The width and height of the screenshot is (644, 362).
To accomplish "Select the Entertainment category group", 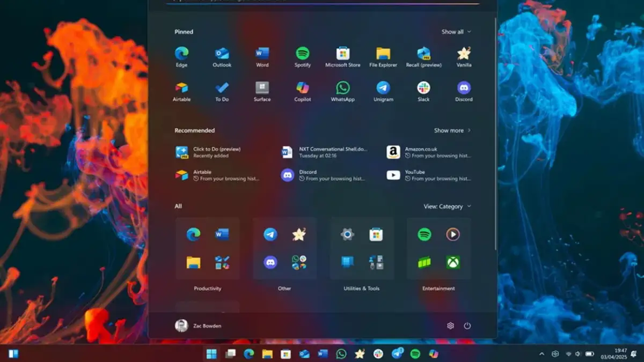I will click(x=439, y=248).
